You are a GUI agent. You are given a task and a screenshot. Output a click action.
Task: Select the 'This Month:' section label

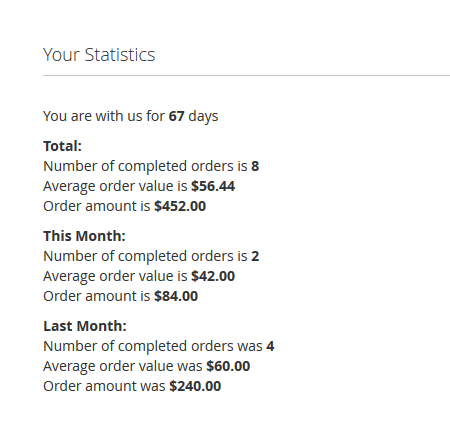click(84, 236)
